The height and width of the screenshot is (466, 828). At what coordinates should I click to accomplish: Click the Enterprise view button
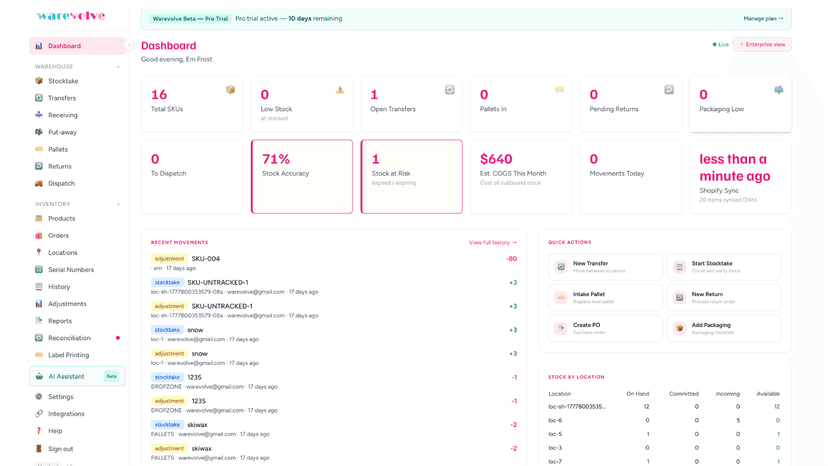(x=762, y=44)
